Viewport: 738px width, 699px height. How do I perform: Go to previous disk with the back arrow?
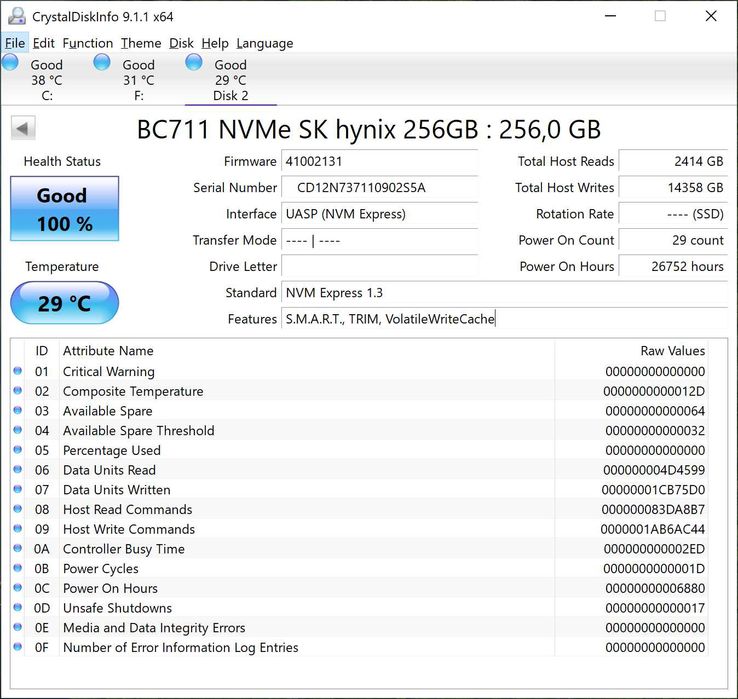pyautogui.click(x=23, y=128)
